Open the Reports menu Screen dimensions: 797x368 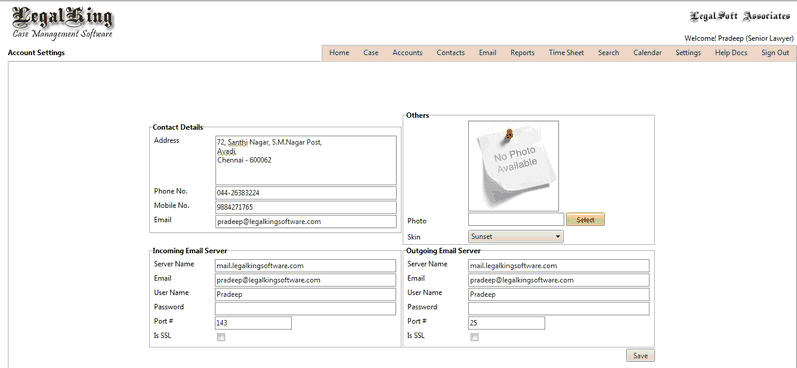pyautogui.click(x=522, y=53)
